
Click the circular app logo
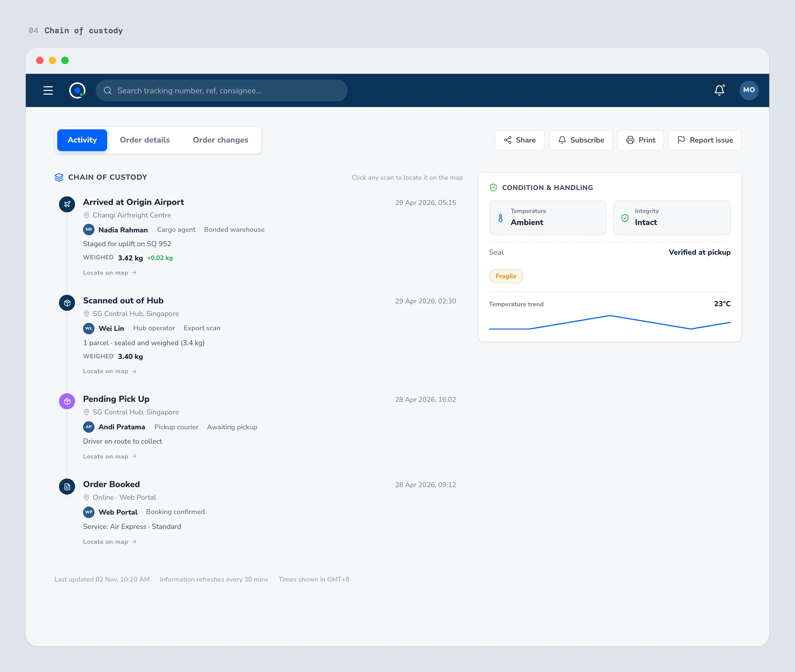coord(77,90)
